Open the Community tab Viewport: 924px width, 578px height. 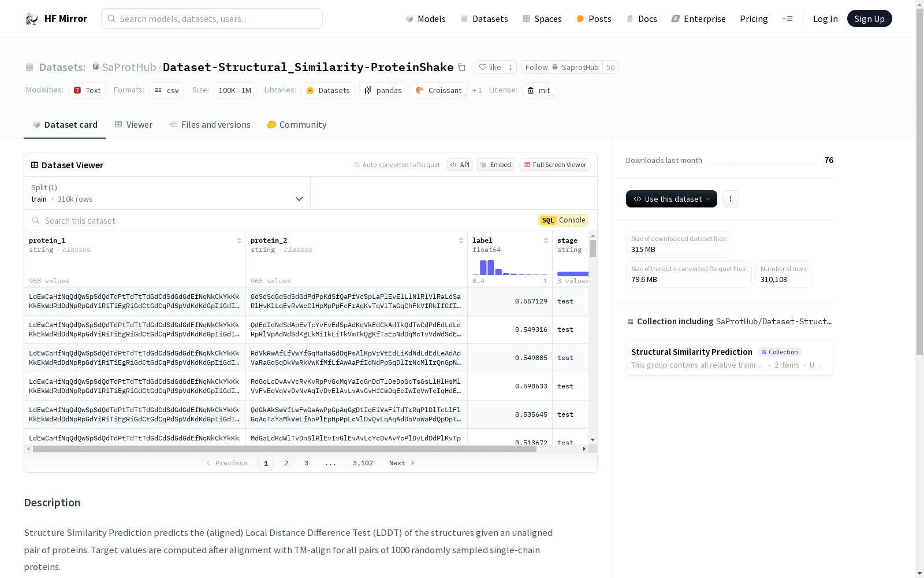pos(297,125)
